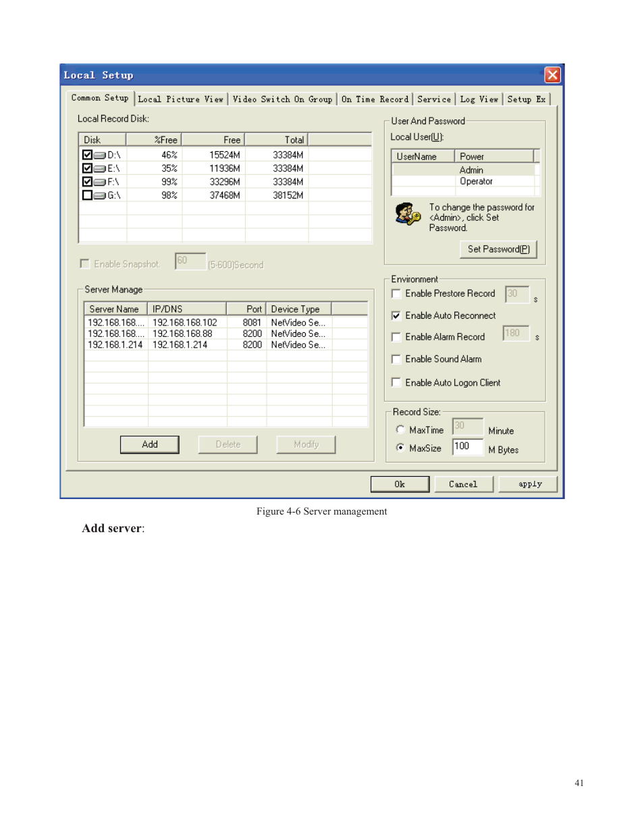Click the Prestore Record seconds field
644x834 pixels.
[x=518, y=294]
